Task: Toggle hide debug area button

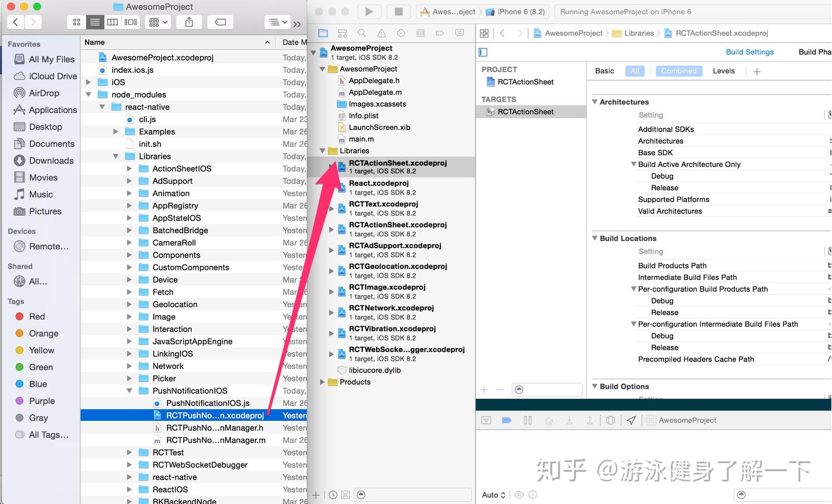Action: click(486, 420)
